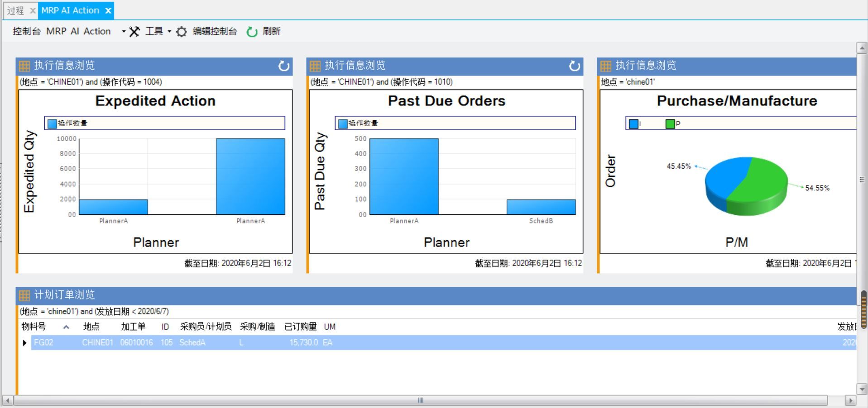Viewport: 868px width, 408px height.
Task: Click the Edit Console gear icon
Action: click(x=181, y=32)
